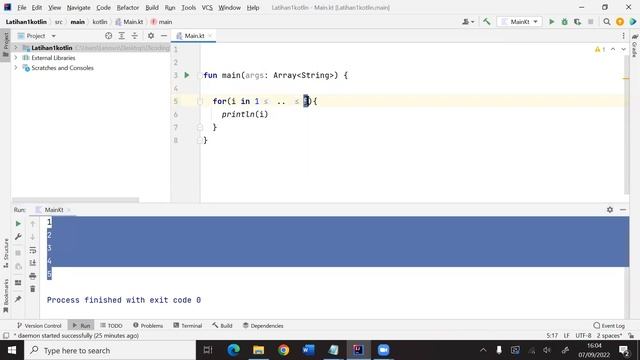Expand the Latihan1kotlin project node
Image resolution: width=640 pixels, height=360 pixels.
click(x=16, y=48)
